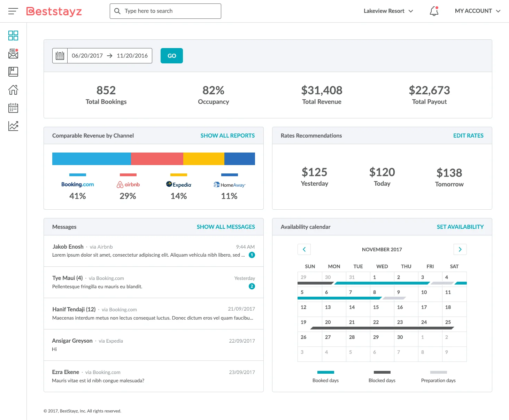Check the notifications bell icon

(x=434, y=11)
